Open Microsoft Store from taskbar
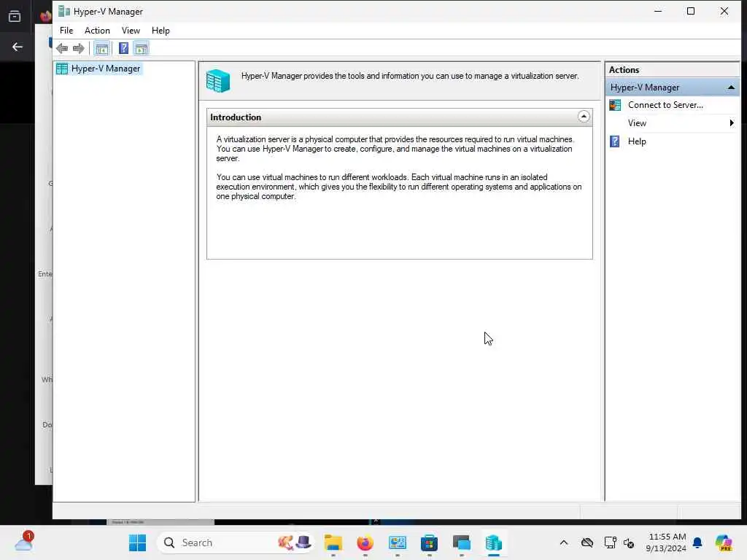 tap(429, 542)
